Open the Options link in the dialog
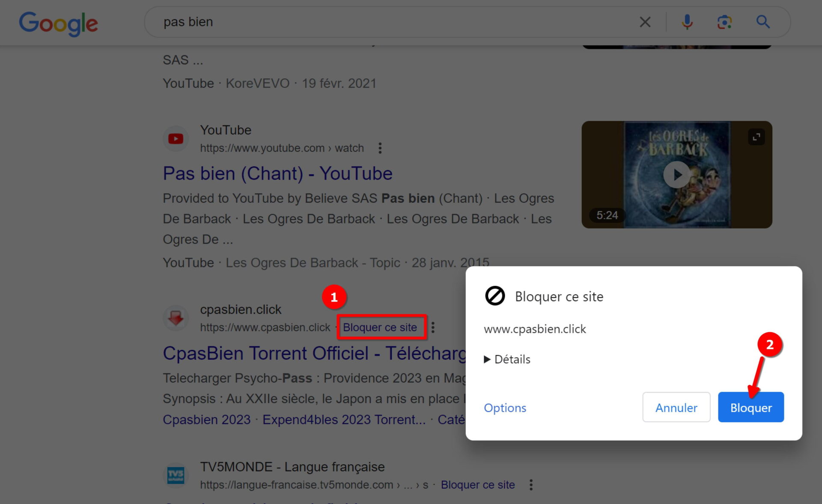 [505, 407]
